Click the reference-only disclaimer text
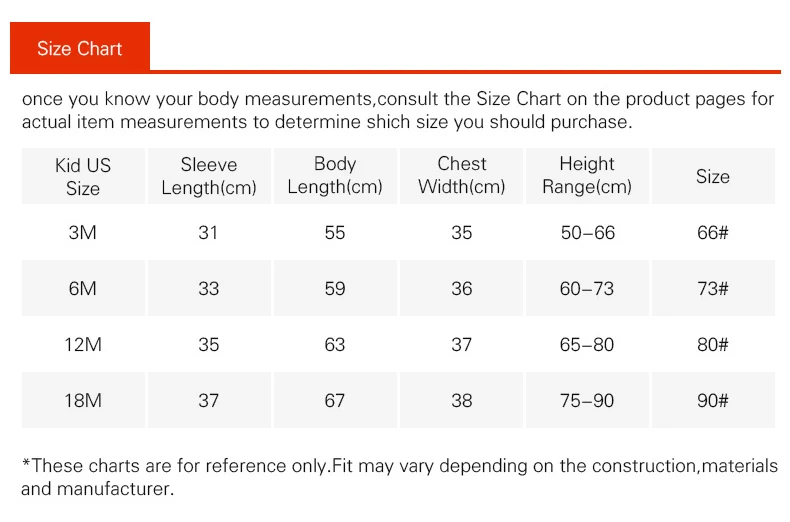Viewport: 790px width, 522px height. point(400,477)
